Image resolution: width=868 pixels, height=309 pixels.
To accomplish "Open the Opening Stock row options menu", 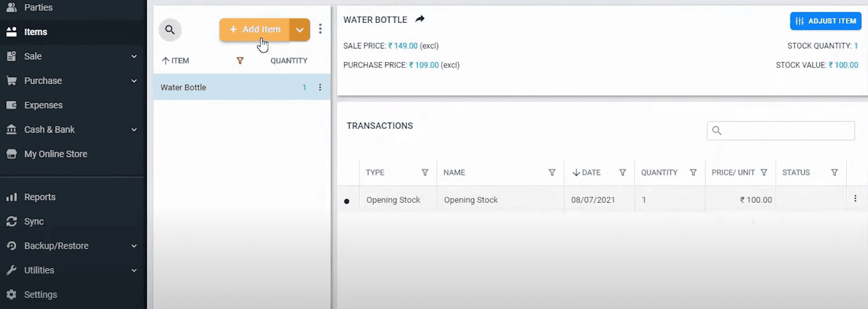I will point(855,199).
